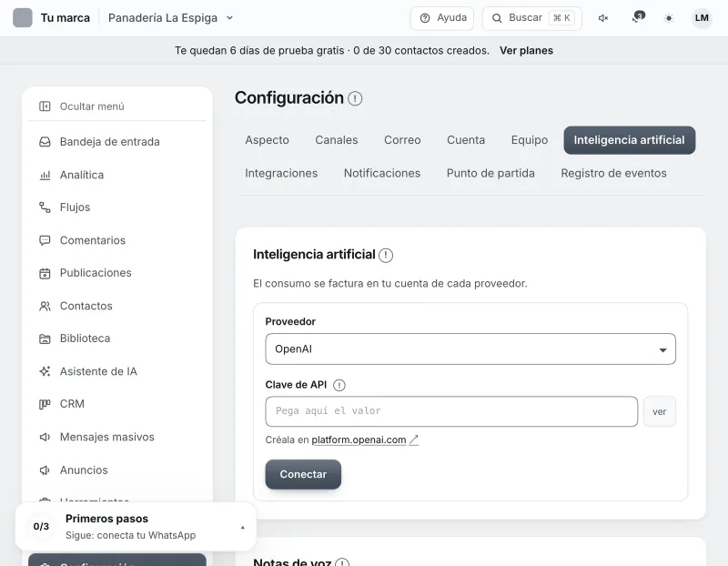Click the Ocultar menú sidebar toggle

pos(117,106)
